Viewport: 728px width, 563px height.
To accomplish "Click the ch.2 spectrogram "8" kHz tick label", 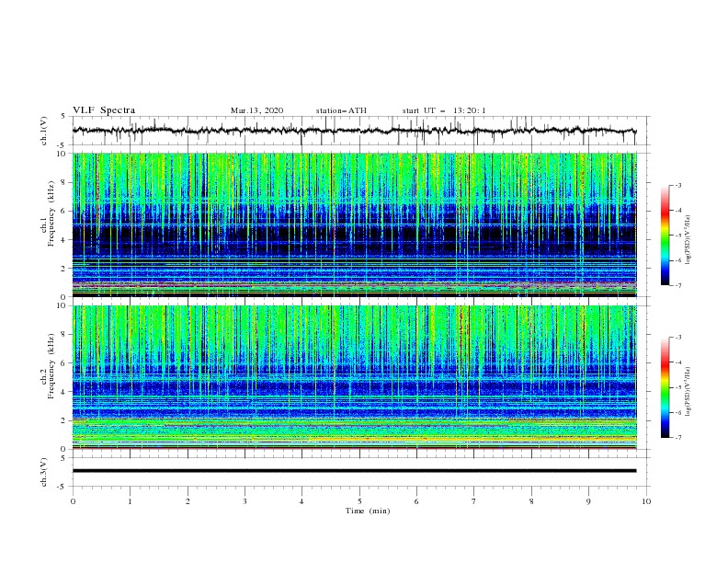I will coord(64,335).
